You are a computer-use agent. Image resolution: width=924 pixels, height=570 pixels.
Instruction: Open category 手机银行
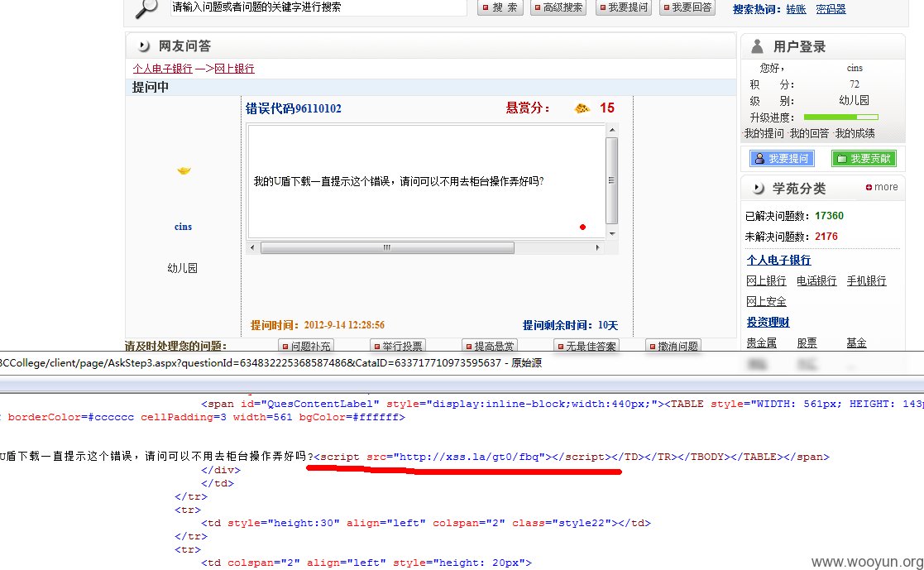coord(866,280)
